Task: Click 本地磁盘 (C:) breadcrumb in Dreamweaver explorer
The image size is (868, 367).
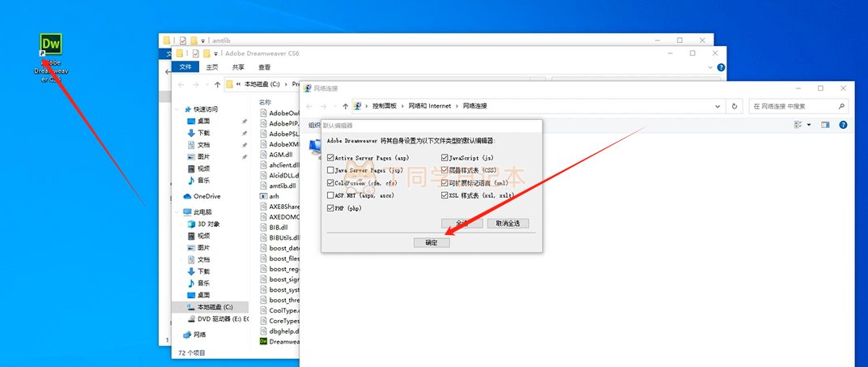Action: pyautogui.click(x=262, y=84)
